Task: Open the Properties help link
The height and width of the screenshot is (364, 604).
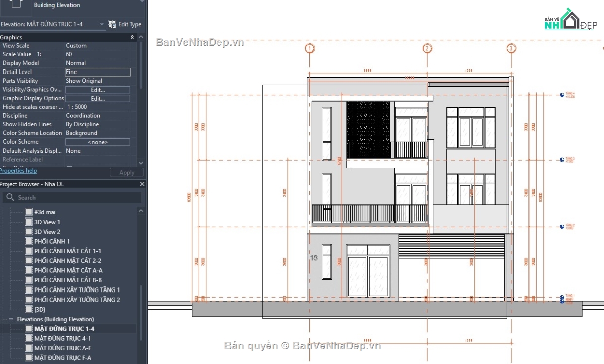Action: pos(18,170)
